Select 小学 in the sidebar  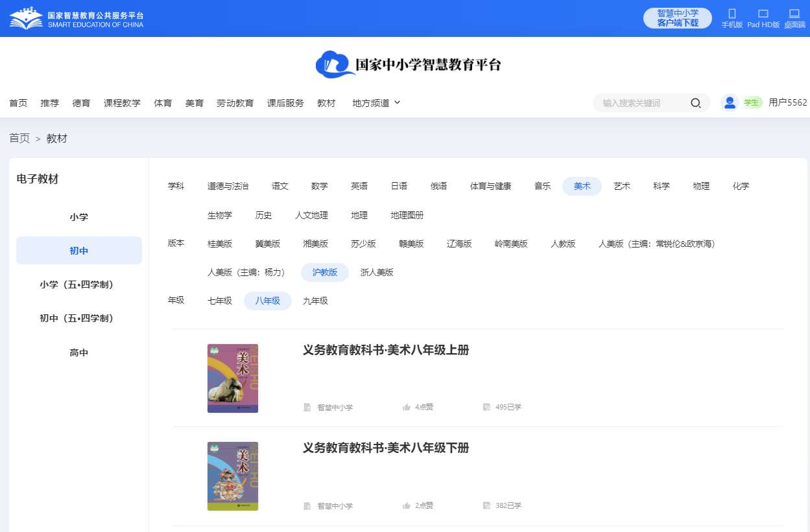pyautogui.click(x=79, y=217)
